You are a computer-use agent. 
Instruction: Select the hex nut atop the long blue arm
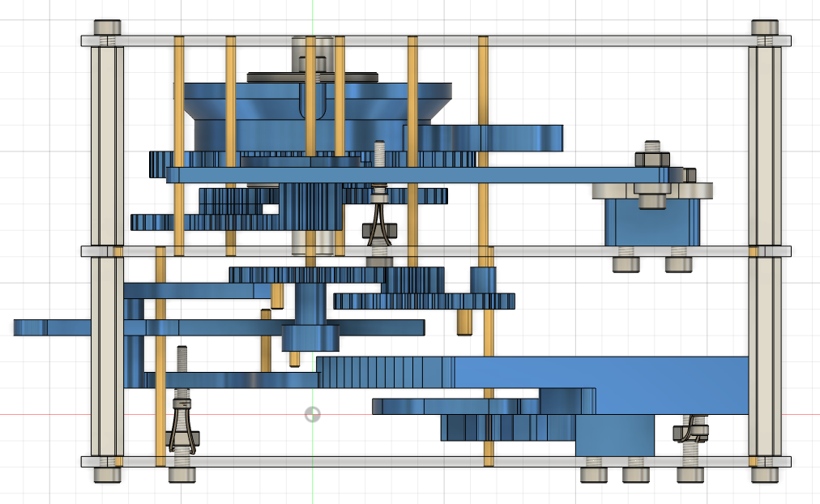[652, 159]
